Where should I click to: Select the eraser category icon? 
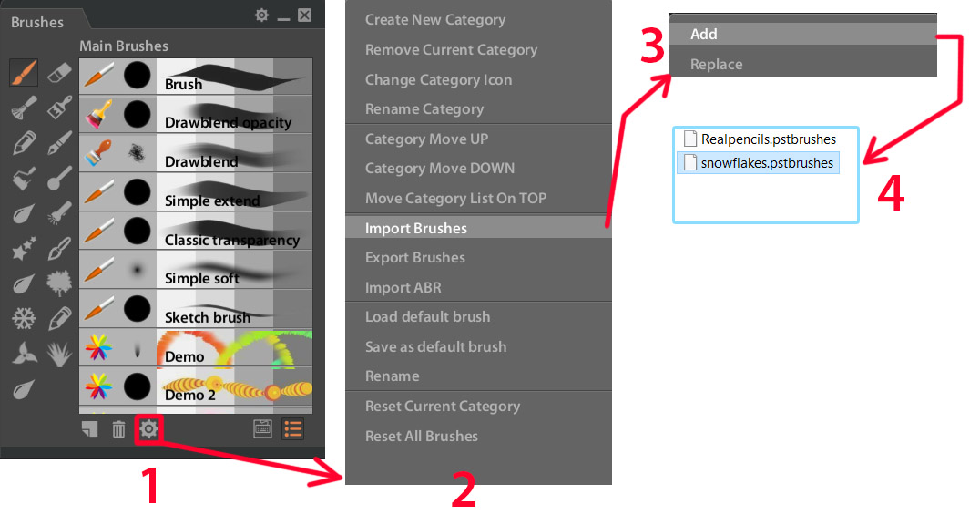(59, 73)
